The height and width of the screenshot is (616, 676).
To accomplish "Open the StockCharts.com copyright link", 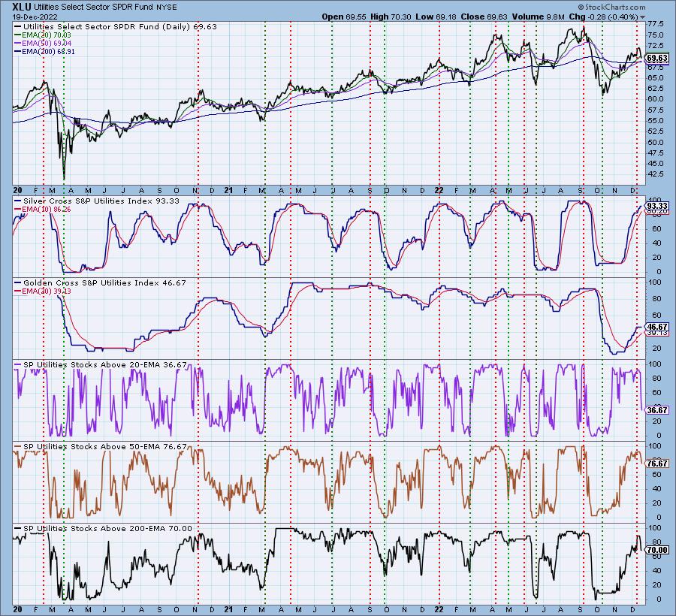I will pos(611,7).
